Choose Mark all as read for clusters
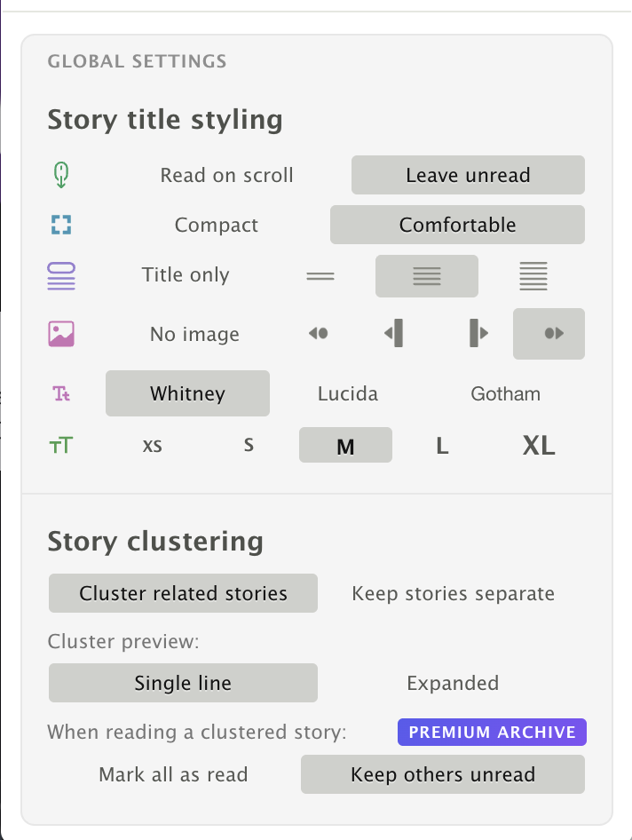This screenshot has height=840, width=632. click(173, 774)
